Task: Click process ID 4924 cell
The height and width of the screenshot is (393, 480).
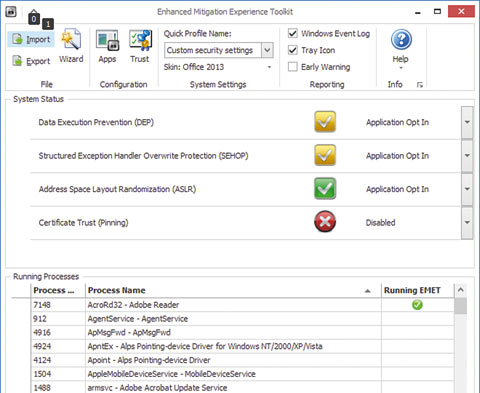Action: click(58, 346)
